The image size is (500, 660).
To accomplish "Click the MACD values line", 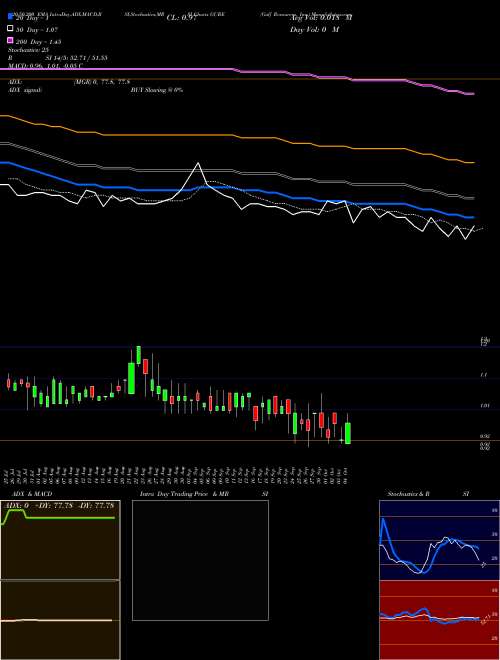I will click(45, 66).
